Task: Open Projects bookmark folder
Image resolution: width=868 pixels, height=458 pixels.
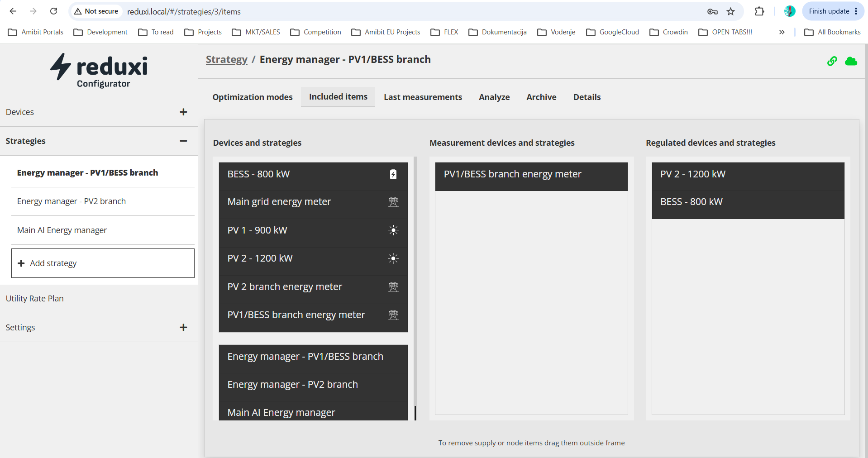Action: coord(203,32)
